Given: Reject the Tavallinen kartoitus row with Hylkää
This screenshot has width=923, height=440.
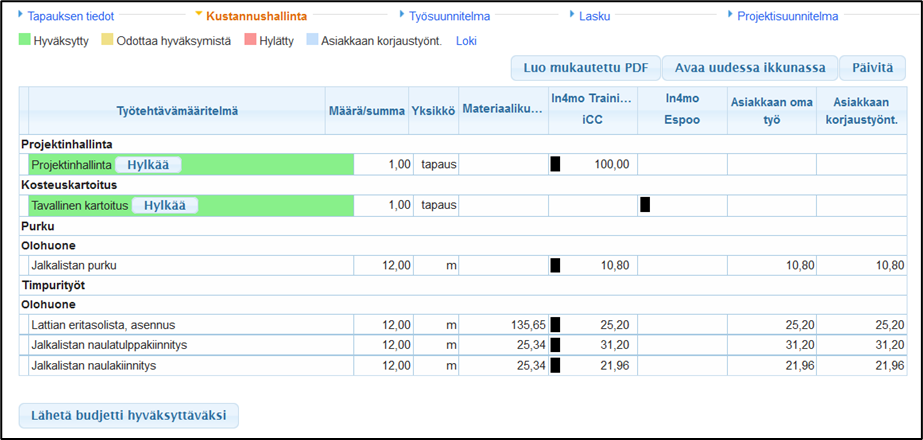Looking at the screenshot, I should coord(165,205).
